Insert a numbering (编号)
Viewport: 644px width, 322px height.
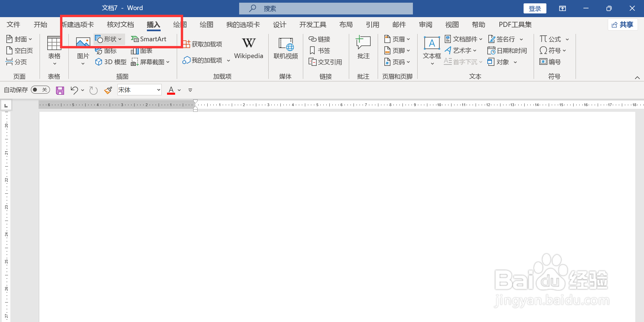(x=550, y=62)
